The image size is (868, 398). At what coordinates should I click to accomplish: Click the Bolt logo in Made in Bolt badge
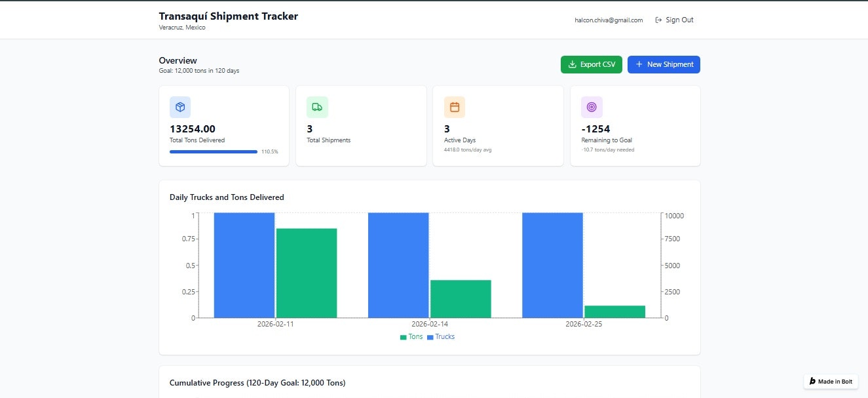(812, 381)
